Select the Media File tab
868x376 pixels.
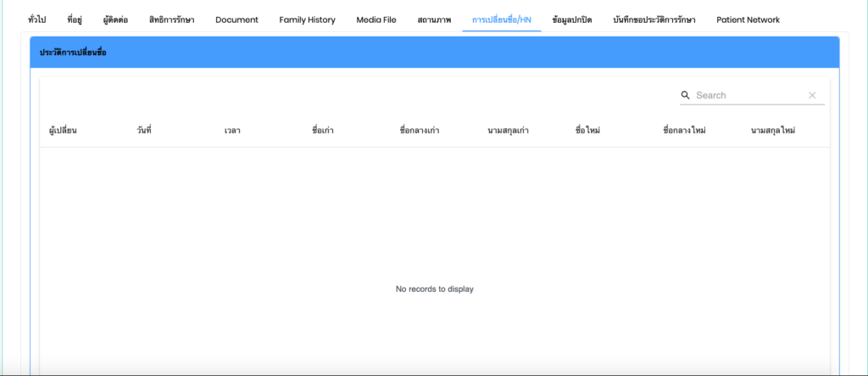point(376,20)
